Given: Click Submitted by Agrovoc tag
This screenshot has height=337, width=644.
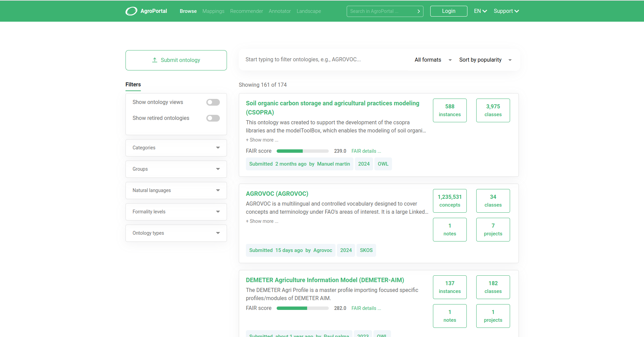Looking at the screenshot, I should coord(291,250).
